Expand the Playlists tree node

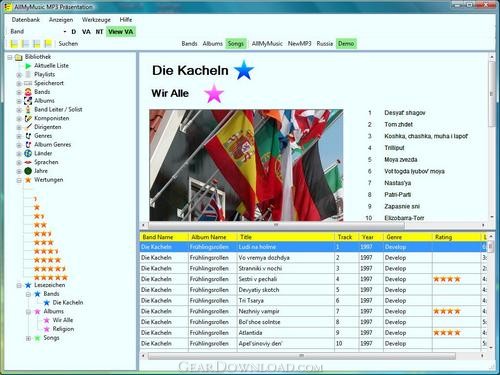click(x=19, y=75)
